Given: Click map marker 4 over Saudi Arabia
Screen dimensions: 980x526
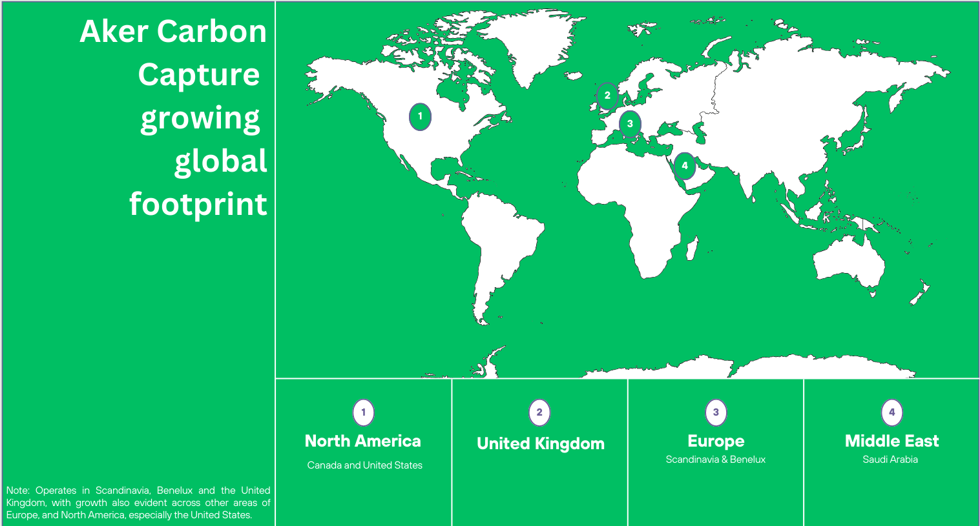Looking at the screenshot, I should (685, 166).
